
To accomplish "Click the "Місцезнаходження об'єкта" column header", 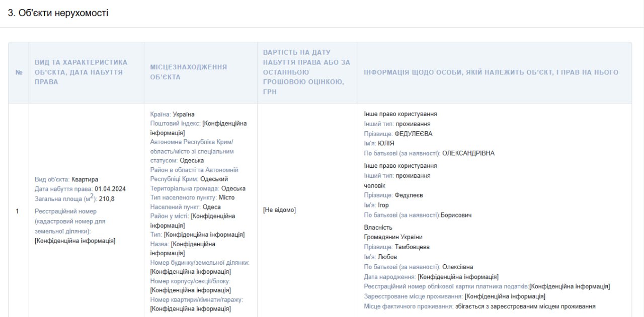I will tap(188, 72).
